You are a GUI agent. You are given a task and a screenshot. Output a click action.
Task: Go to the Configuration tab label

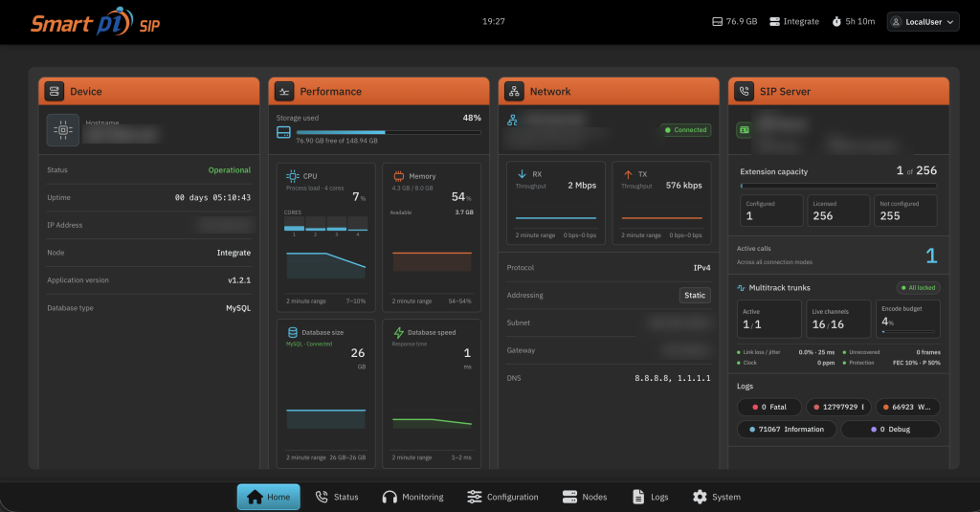coord(513,497)
